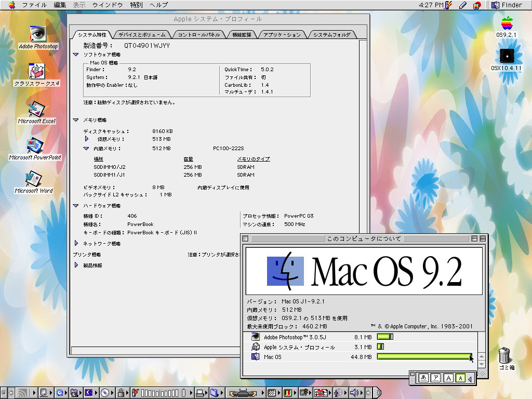The image size is (532, 399).
Task: Switch input mode to katakana ア
Action: 436,378
